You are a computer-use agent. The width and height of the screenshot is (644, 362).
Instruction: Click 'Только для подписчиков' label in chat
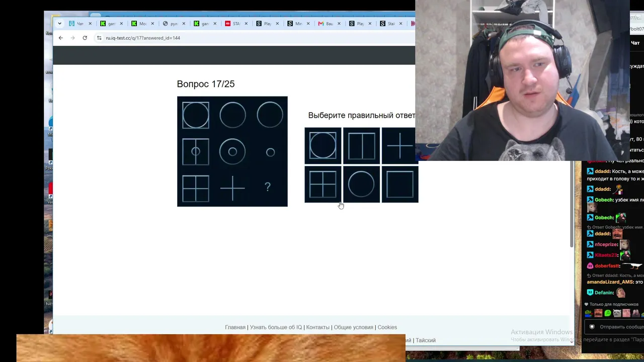pos(614,304)
